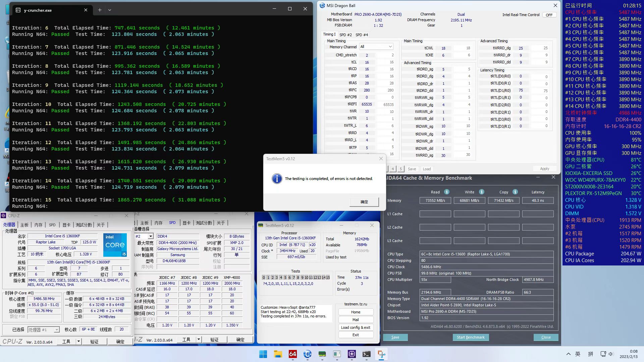Toggle Intel Real-Time Control OFF switch
Screen dimensions: 644x362
click(x=549, y=15)
